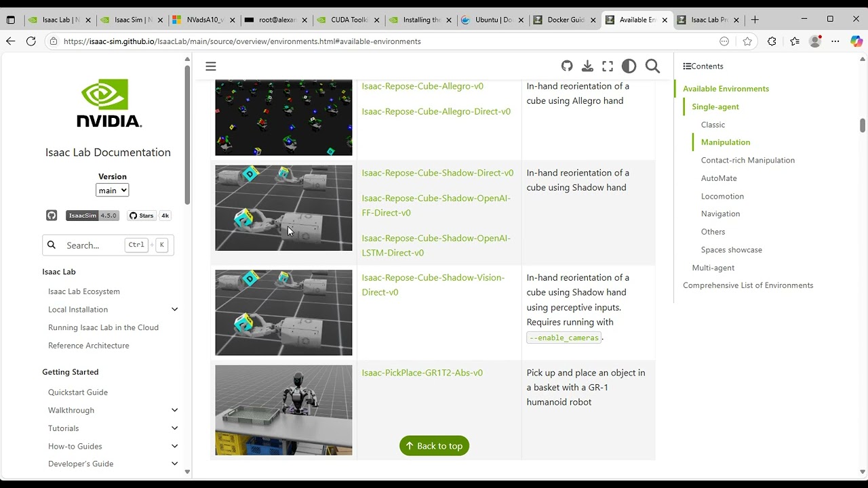This screenshot has width=868, height=488.
Task: Click the IsaacSim 4.5.0 badge
Action: 93,216
